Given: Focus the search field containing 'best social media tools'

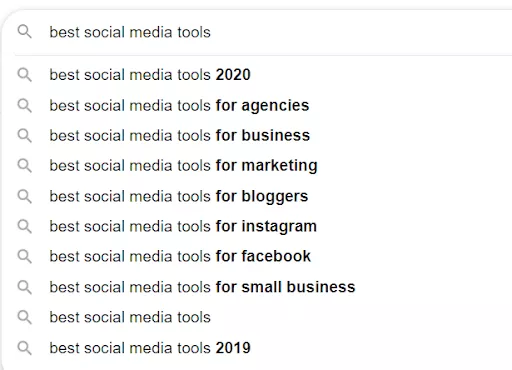Looking at the screenshot, I should [263, 32].
